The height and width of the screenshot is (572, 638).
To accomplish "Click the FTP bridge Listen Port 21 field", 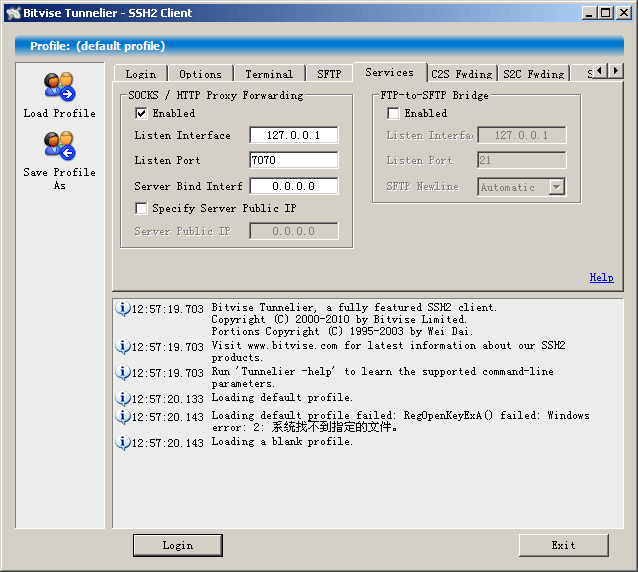I will point(522,160).
